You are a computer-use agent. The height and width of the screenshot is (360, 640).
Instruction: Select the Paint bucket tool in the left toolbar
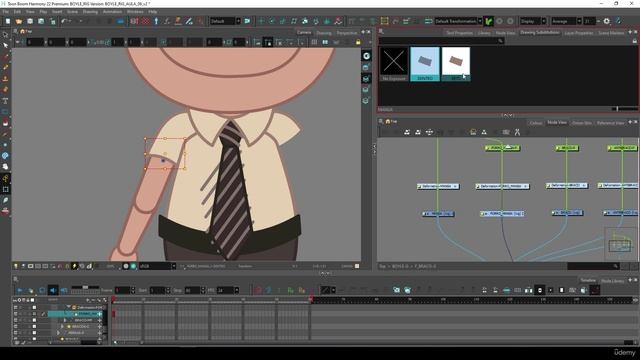pos(5,122)
